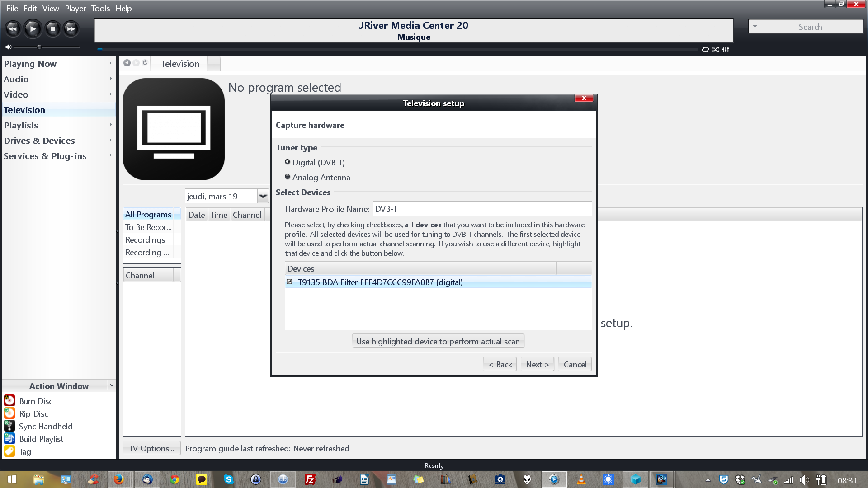Close the Television setup dialog
The image size is (868, 488).
584,98
